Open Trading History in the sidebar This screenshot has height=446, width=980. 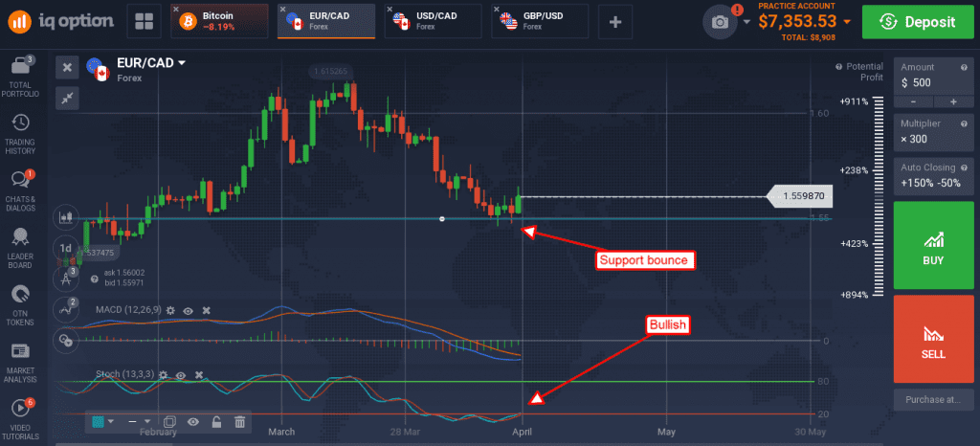[x=20, y=134]
